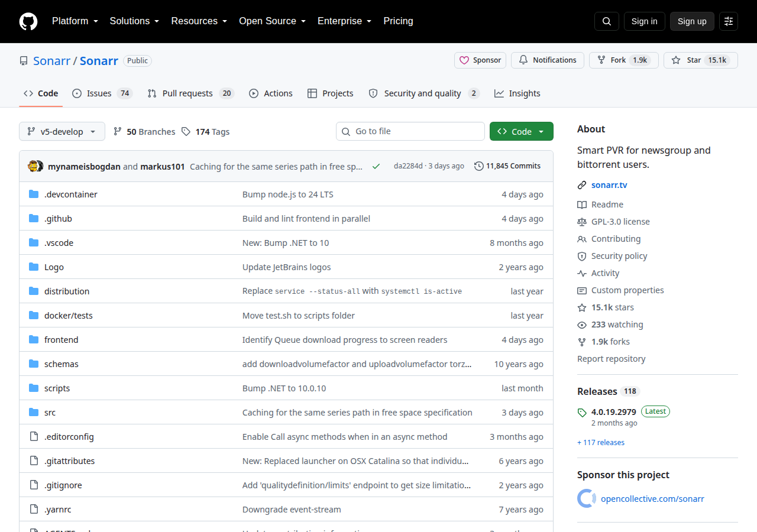Switch to the Pull requests tab
The height and width of the screenshot is (532, 757).
[190, 93]
